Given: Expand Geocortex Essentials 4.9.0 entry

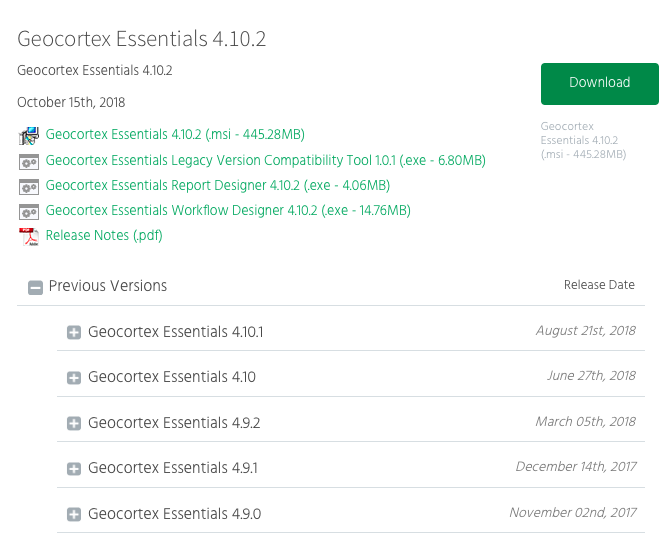Looking at the screenshot, I should (74, 514).
